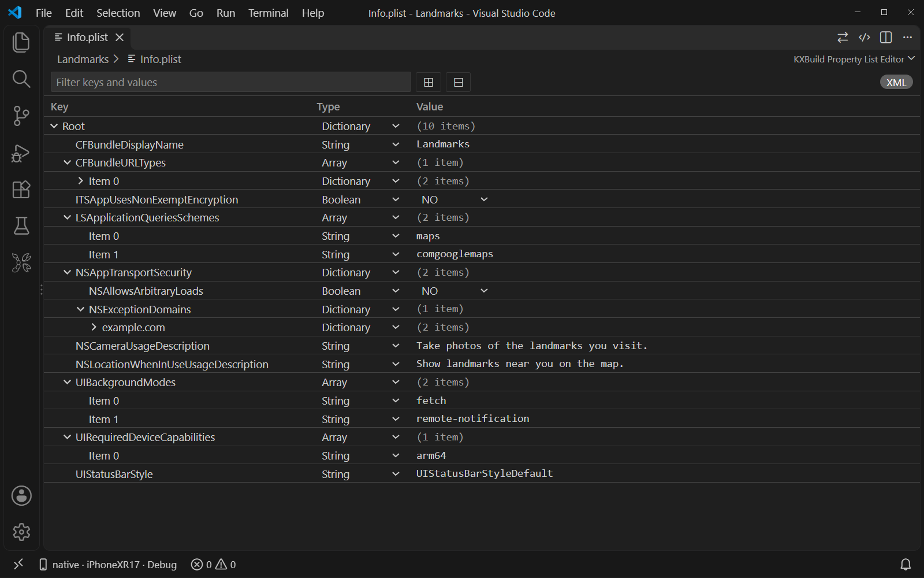Click the remote window indicator icon

[x=18, y=564]
